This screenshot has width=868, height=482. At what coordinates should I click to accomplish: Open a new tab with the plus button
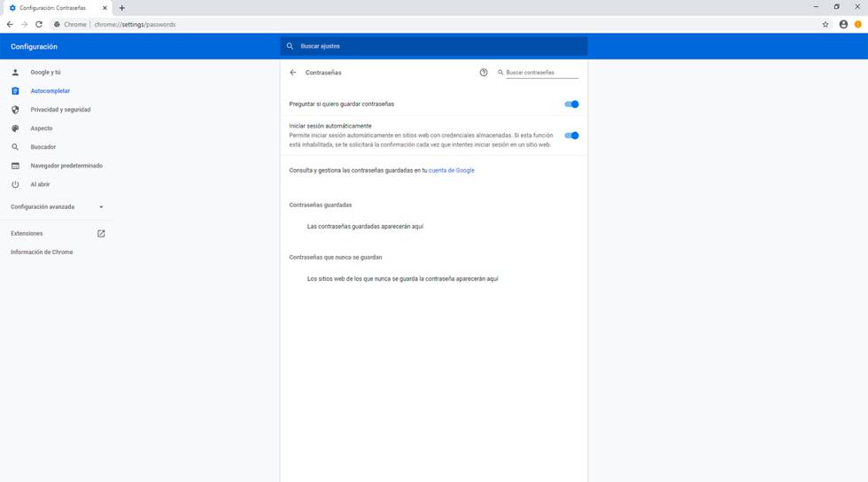[x=122, y=8]
